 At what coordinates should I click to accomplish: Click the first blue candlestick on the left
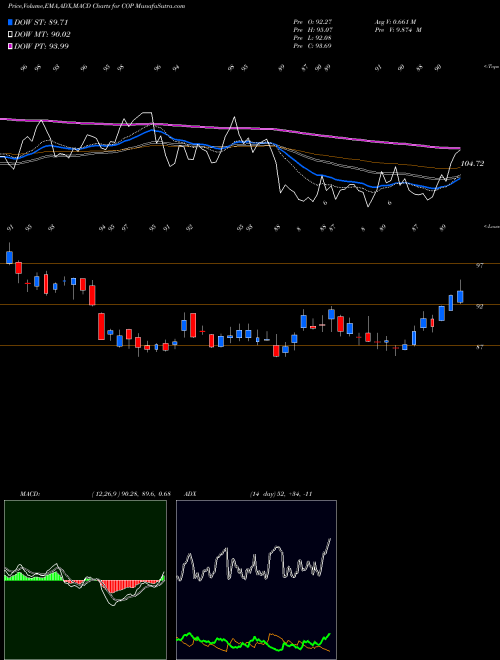tap(9, 257)
